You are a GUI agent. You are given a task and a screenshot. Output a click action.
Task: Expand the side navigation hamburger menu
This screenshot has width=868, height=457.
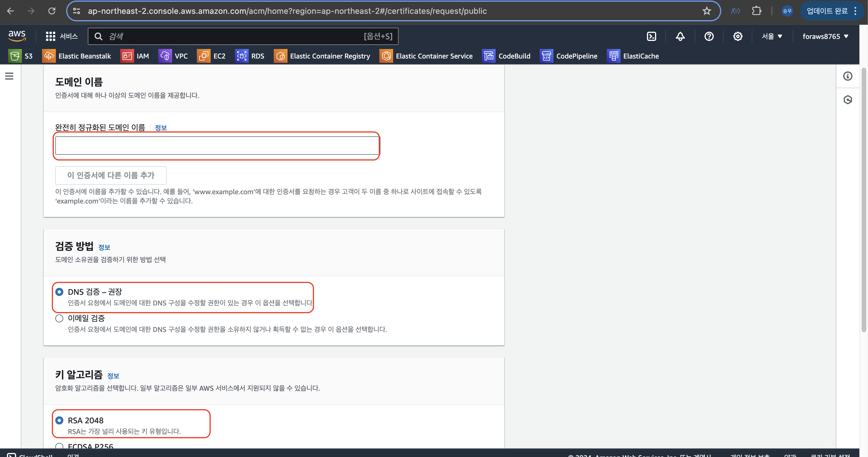[x=9, y=76]
